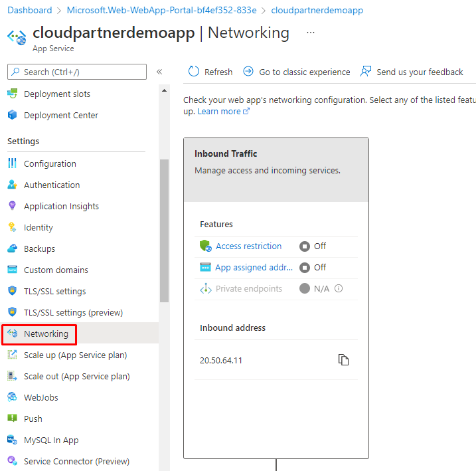Viewport: 476px width, 471px height.
Task: Open Configuration settings page
Action: click(x=50, y=163)
